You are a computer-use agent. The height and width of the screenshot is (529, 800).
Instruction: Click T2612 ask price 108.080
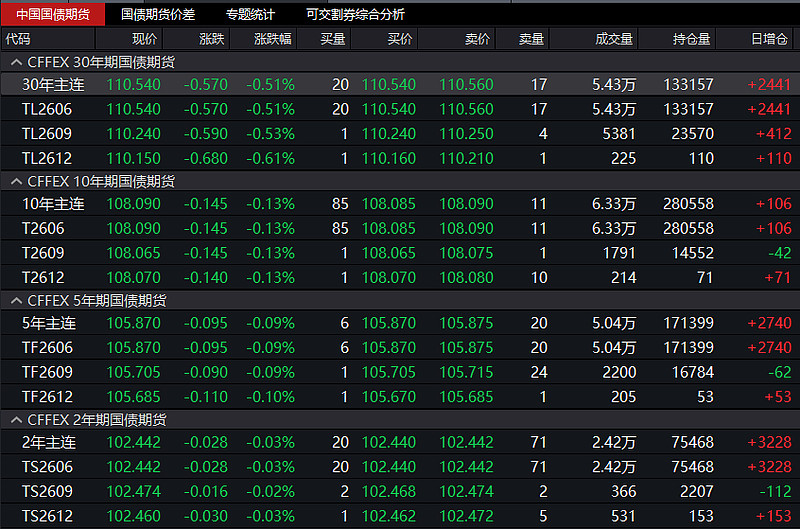466,278
